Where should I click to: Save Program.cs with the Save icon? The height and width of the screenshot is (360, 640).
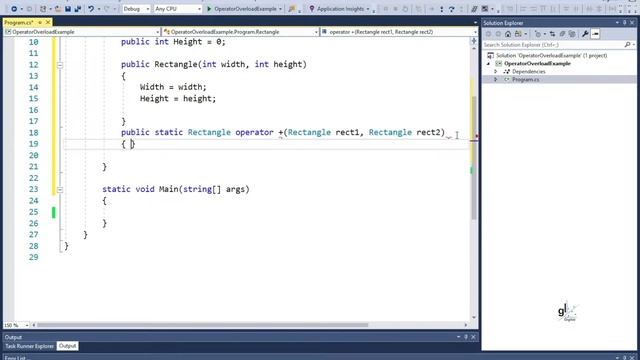[x=68, y=9]
